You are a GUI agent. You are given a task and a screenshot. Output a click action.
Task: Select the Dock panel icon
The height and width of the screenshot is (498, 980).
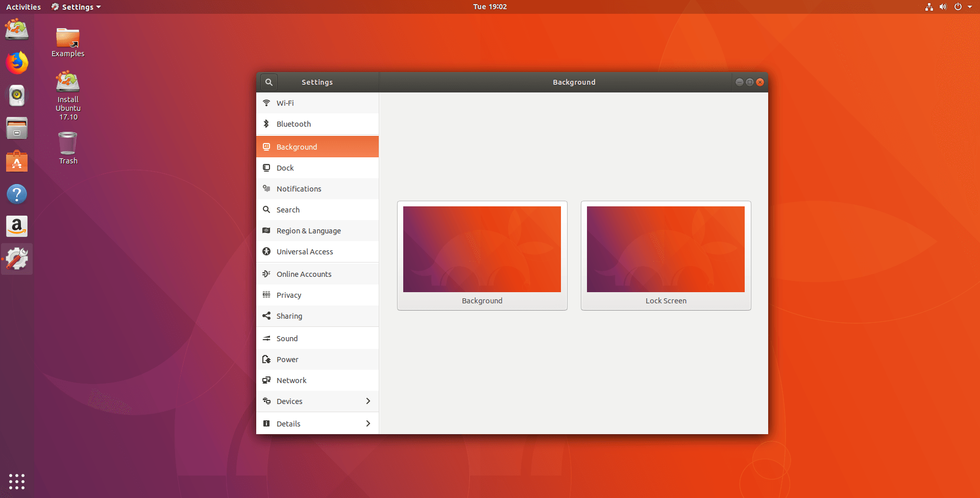pos(266,168)
